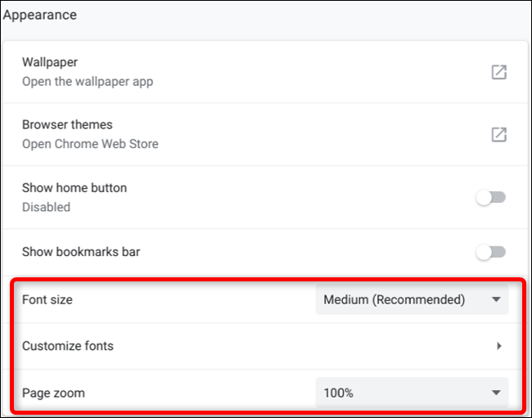Open the wallpaper app row
532x418 pixels.
click(x=264, y=72)
